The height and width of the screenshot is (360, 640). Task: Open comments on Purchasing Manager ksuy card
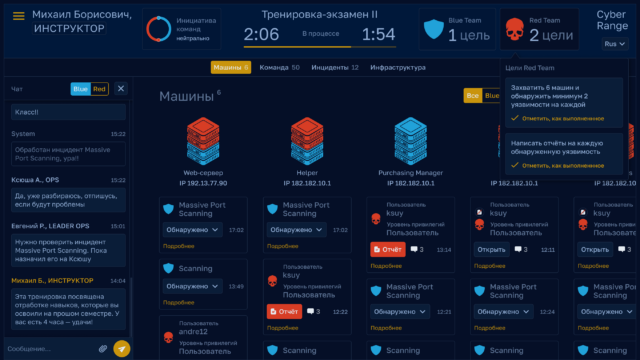[417, 249]
